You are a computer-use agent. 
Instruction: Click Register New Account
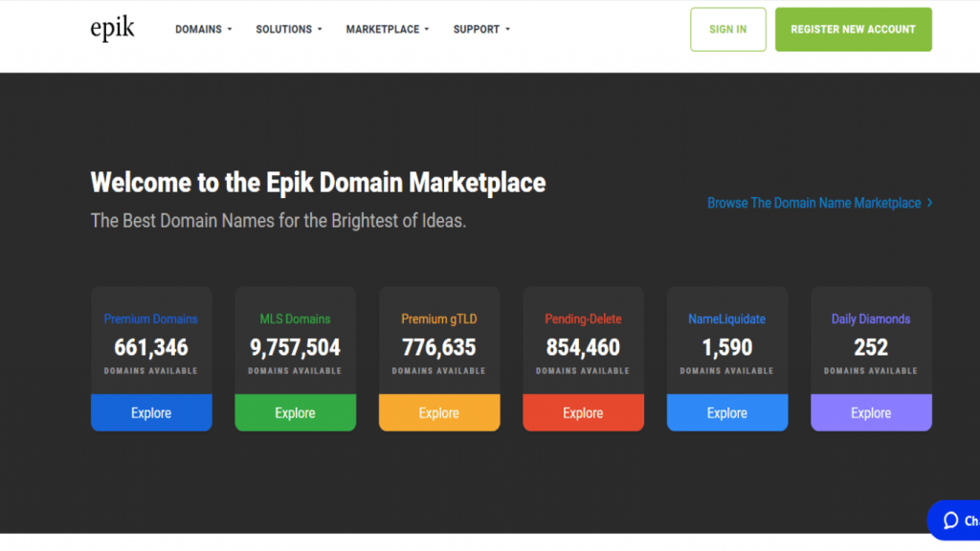(853, 30)
